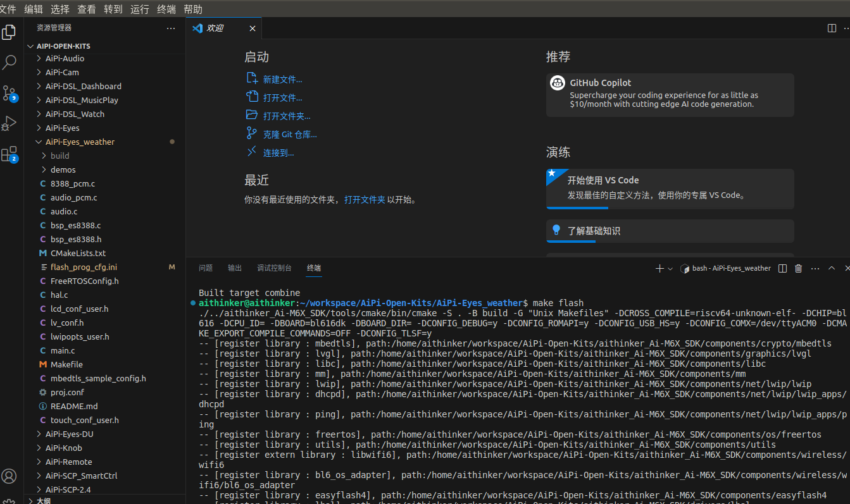Open the 查看 menu

[x=87, y=9]
